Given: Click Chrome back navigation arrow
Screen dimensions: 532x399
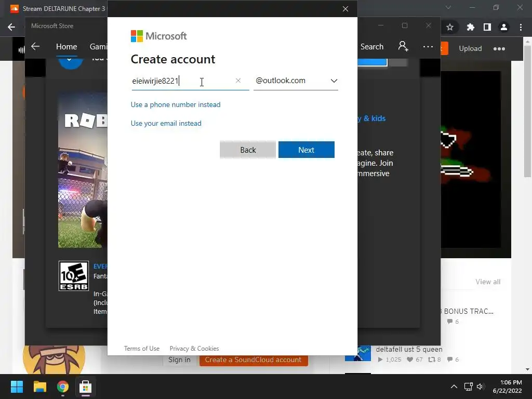Looking at the screenshot, I should point(11,27).
